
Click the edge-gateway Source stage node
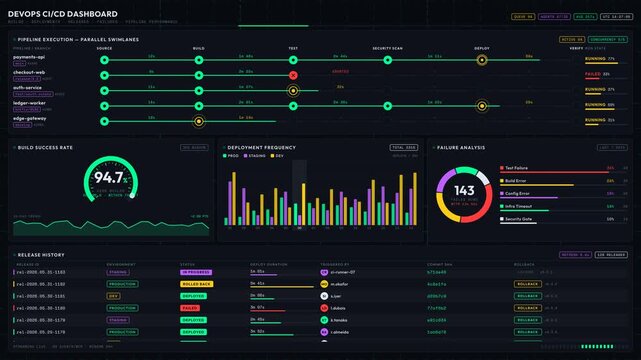[104, 121]
